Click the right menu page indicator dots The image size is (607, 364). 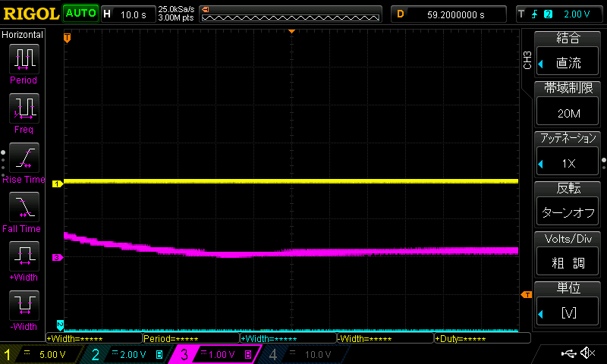pos(604,164)
